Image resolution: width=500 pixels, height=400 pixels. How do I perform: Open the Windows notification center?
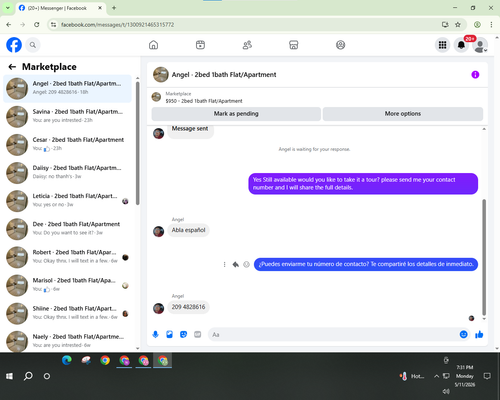click(487, 376)
